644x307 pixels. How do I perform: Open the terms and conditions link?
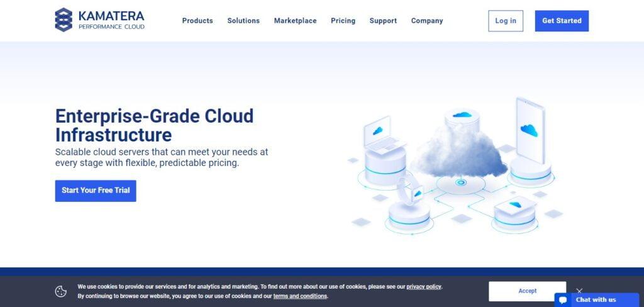coord(300,296)
